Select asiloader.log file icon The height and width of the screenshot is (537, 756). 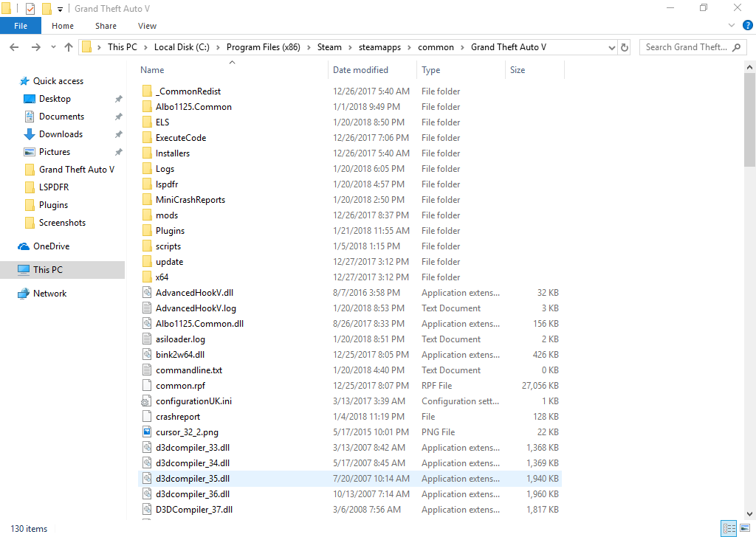click(x=147, y=339)
